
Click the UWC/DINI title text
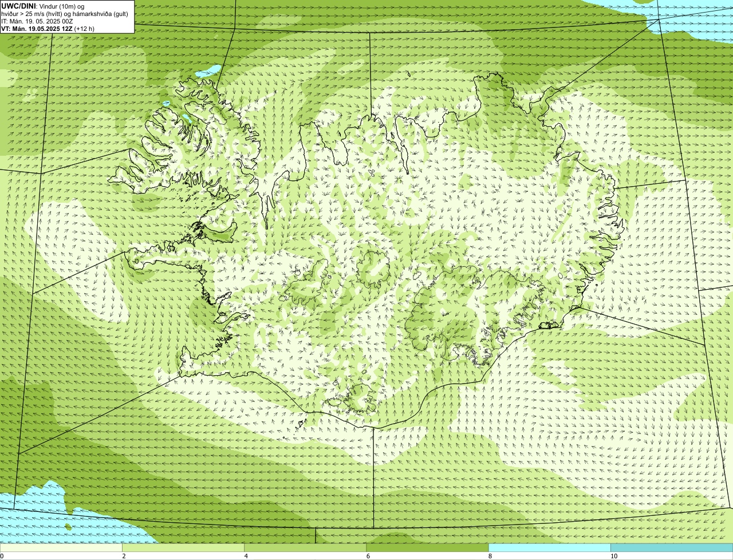point(19,6)
